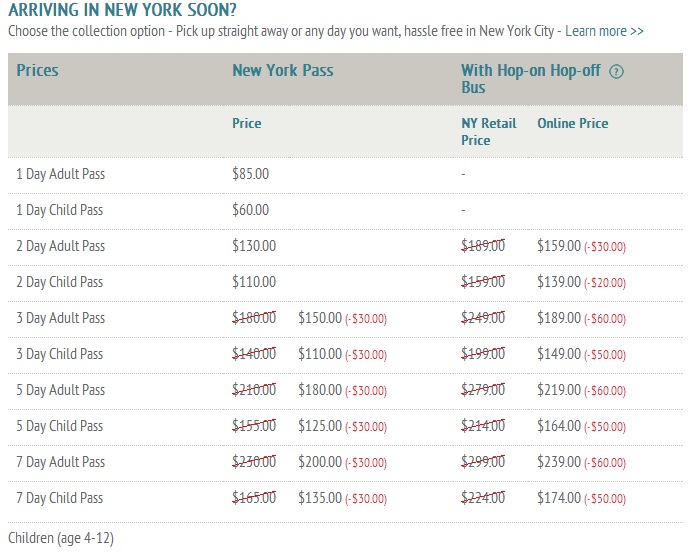
Task: Click the $60.00 1 Day Child price
Action: [x=251, y=210]
